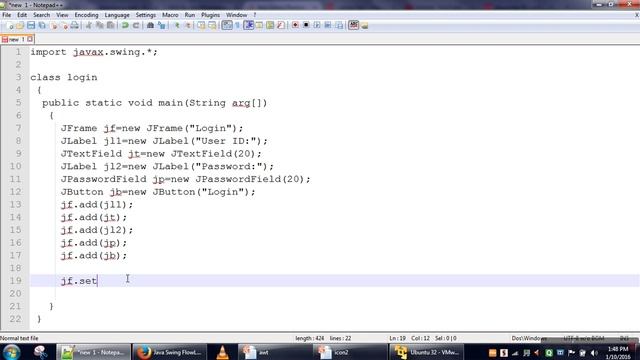Viewport: 640px width, 360px height.
Task: Click 'Ln : 19' in status bar
Action: (x=398, y=338)
